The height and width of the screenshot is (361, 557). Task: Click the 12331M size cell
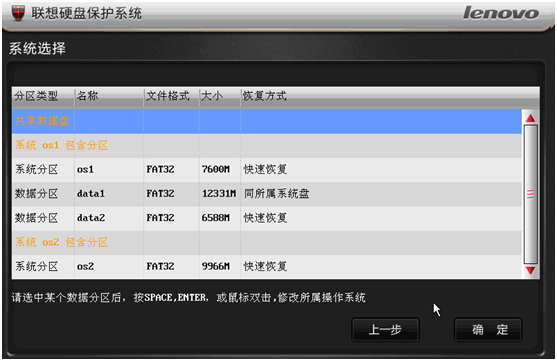219,194
